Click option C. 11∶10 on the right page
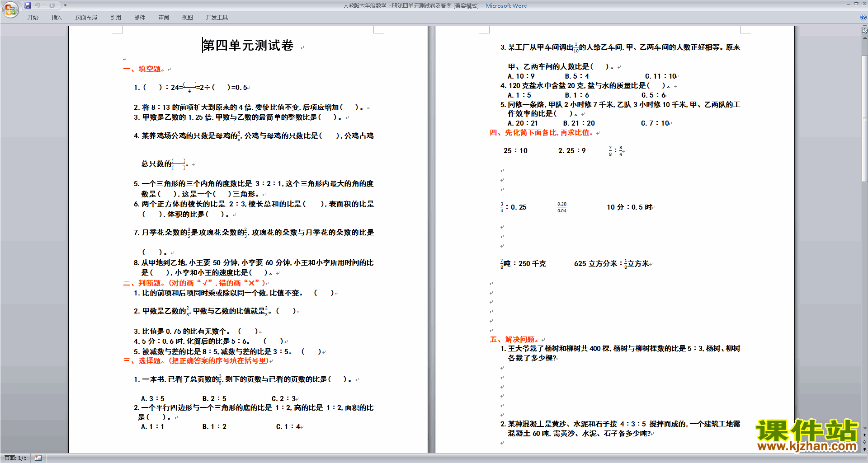Viewport: 868px width, 463px height. tap(660, 76)
